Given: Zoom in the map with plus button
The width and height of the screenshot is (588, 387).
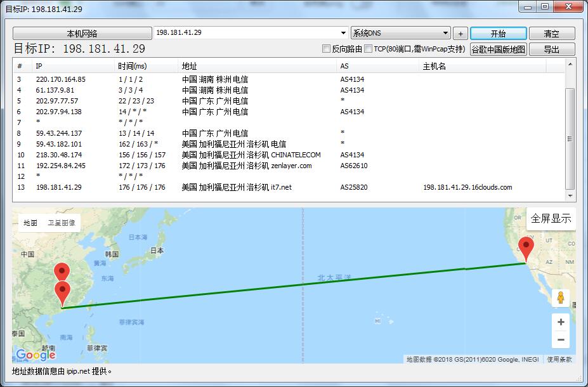Looking at the screenshot, I should [560, 322].
